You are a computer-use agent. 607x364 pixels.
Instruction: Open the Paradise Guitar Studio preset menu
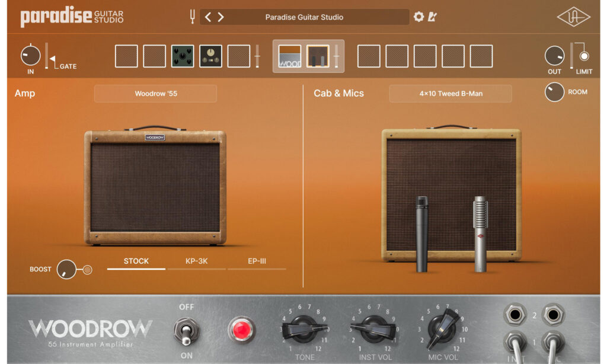point(304,17)
